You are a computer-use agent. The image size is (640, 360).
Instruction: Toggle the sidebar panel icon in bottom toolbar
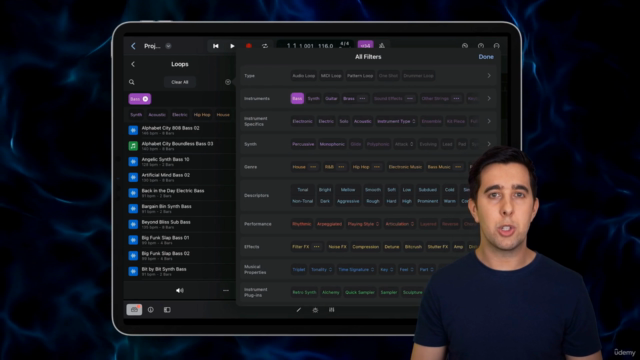(x=167, y=310)
